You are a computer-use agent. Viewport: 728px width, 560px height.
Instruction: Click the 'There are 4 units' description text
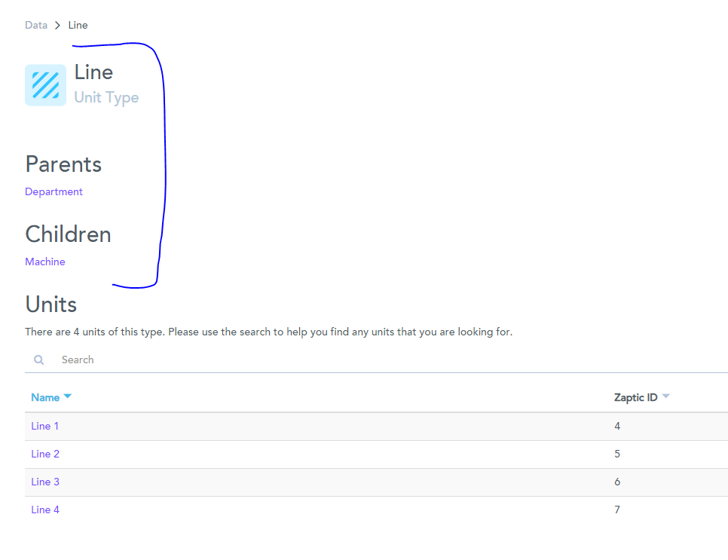[269, 332]
